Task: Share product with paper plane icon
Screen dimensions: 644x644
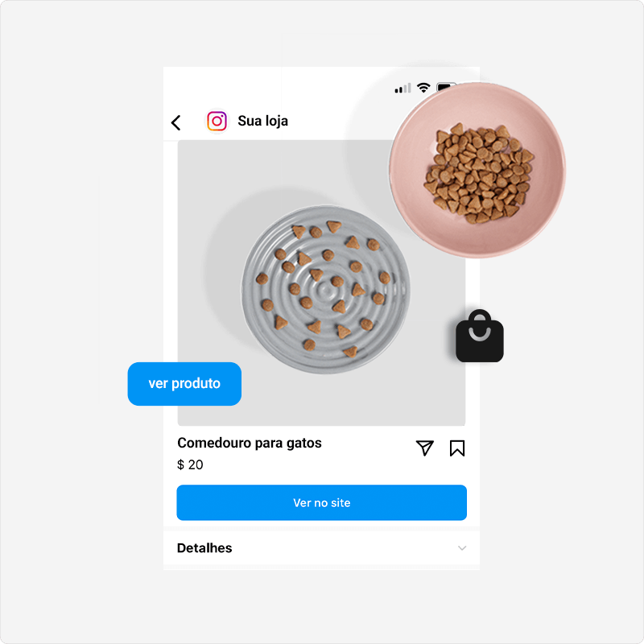Action: click(x=425, y=448)
